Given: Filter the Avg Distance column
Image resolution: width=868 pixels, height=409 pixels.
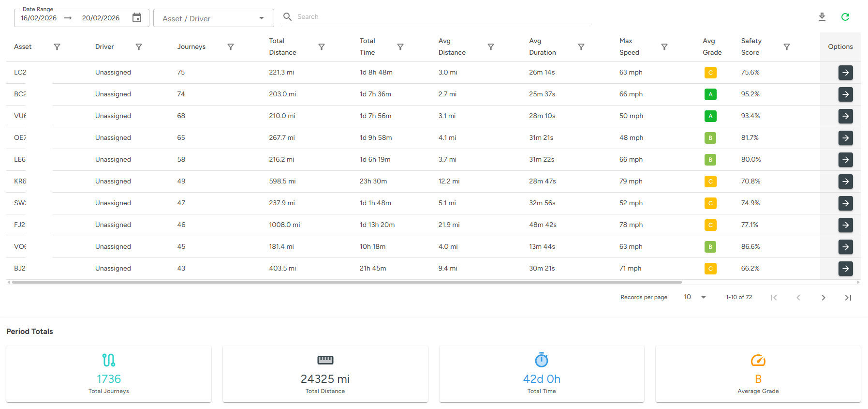Looking at the screenshot, I should pyautogui.click(x=491, y=47).
